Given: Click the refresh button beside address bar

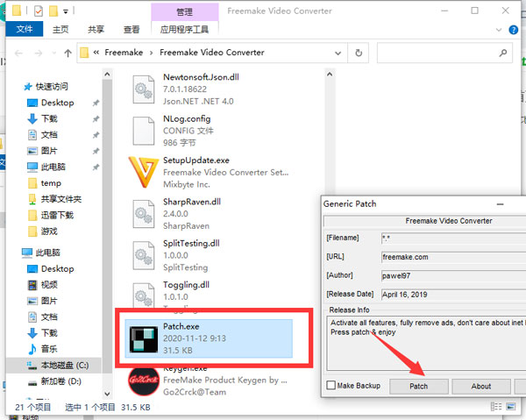Looking at the screenshot, I should (x=359, y=53).
